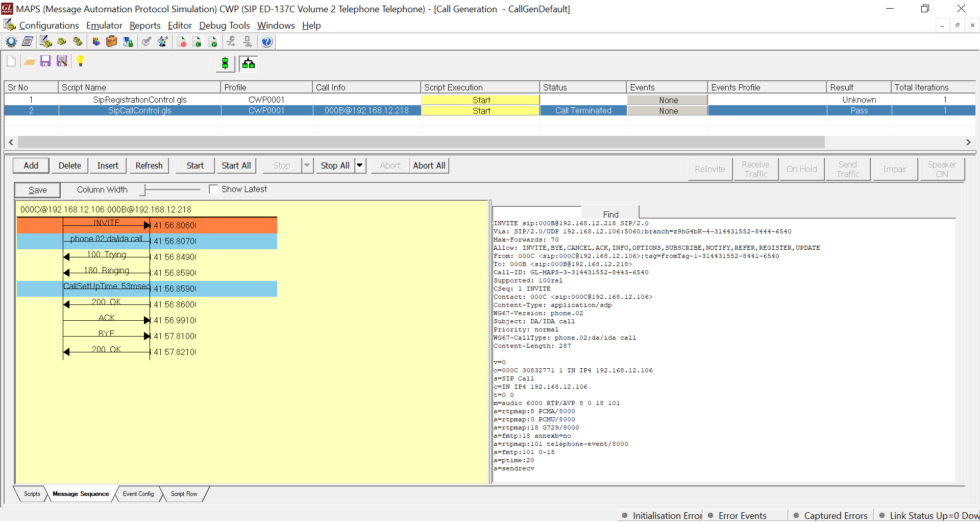Click the Add button
This screenshot has height=523, width=980.
[x=31, y=165]
